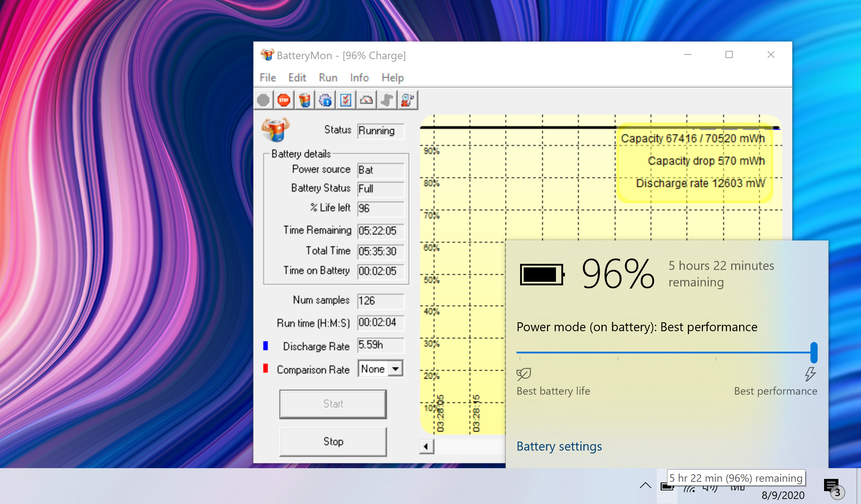
Task: Click the Battery Status field showing Full
Action: tap(381, 189)
